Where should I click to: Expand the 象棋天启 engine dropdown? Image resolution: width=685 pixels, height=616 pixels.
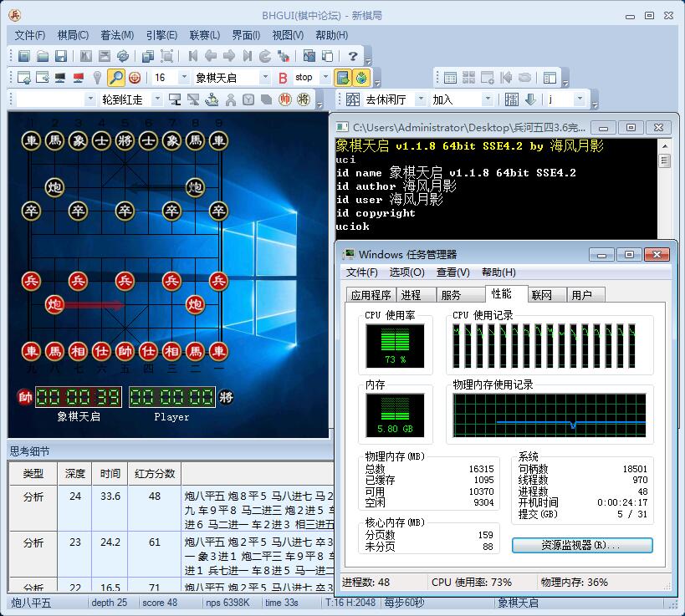pos(265,77)
